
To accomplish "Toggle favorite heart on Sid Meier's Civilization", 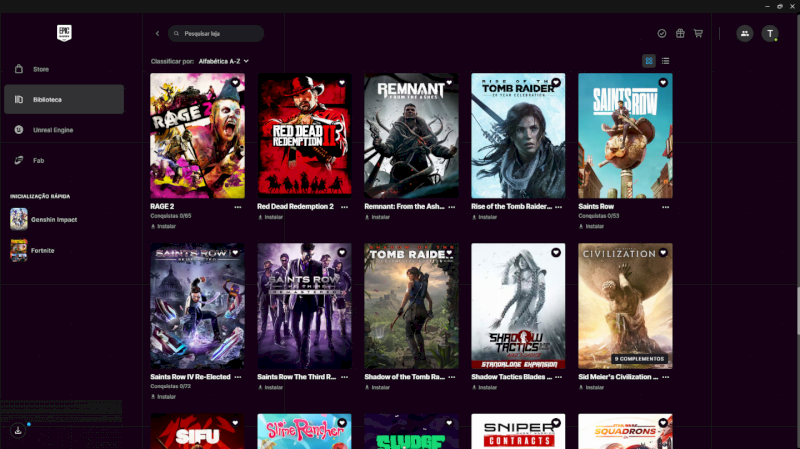I will (663, 253).
